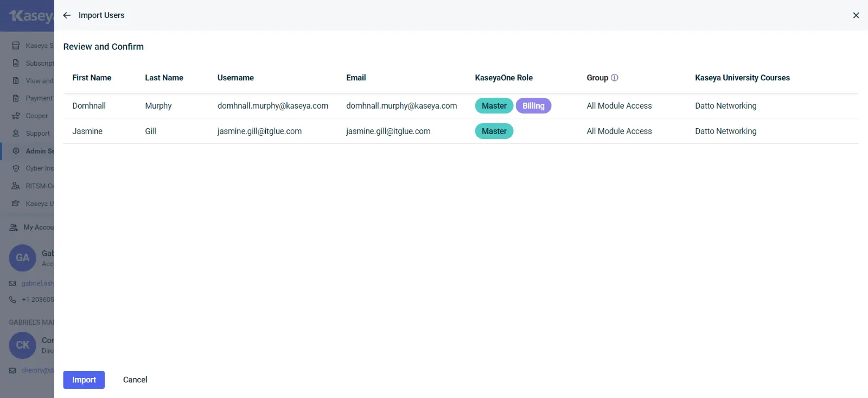This screenshot has height=398, width=868.
Task: Close the Import Users panel
Action: tap(856, 15)
